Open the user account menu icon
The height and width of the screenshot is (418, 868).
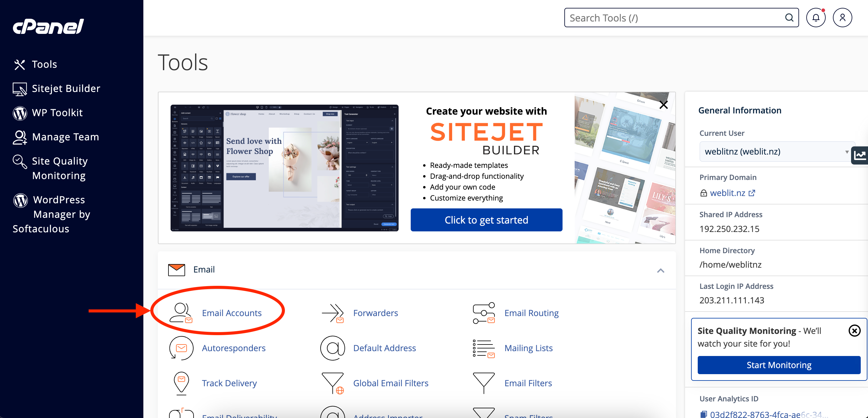point(842,18)
